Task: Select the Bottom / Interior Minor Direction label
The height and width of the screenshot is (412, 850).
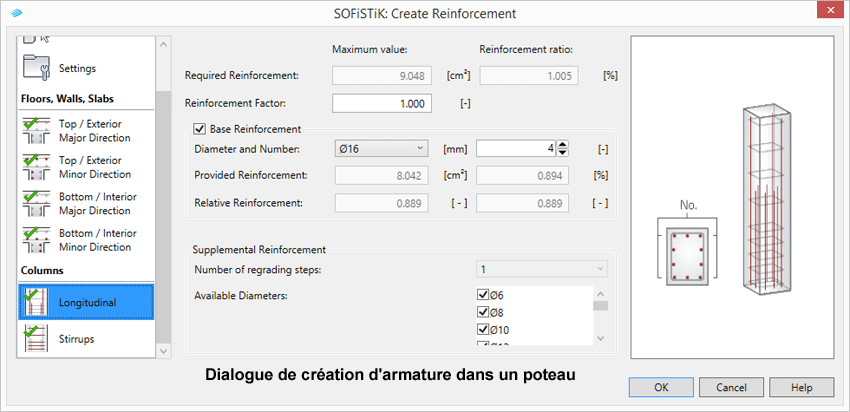Action: coord(98,240)
